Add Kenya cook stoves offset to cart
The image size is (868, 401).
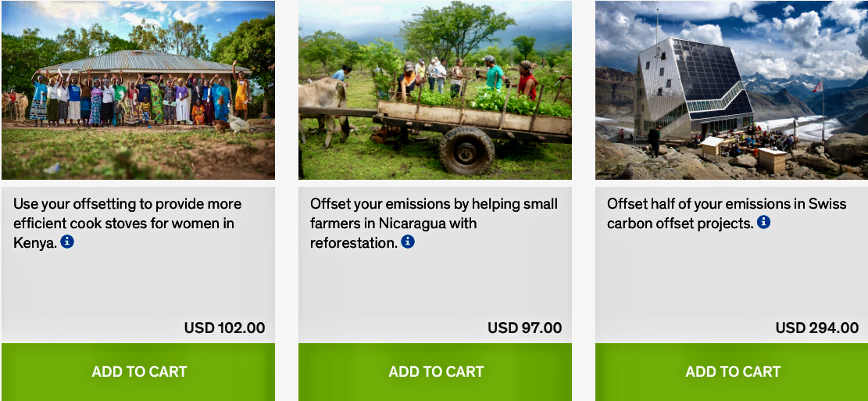pos(138,372)
